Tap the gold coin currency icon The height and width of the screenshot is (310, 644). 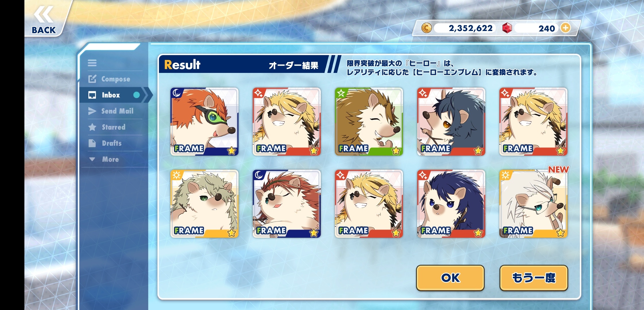pyautogui.click(x=426, y=28)
